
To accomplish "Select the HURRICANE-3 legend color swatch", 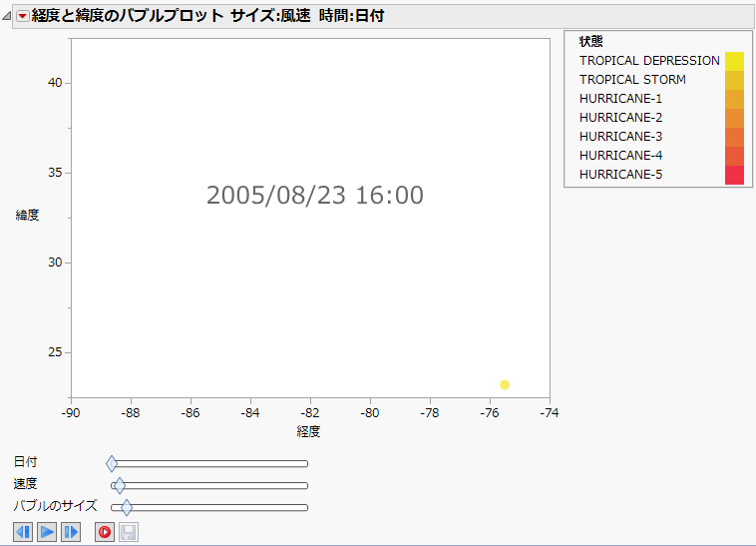I will 734,137.
